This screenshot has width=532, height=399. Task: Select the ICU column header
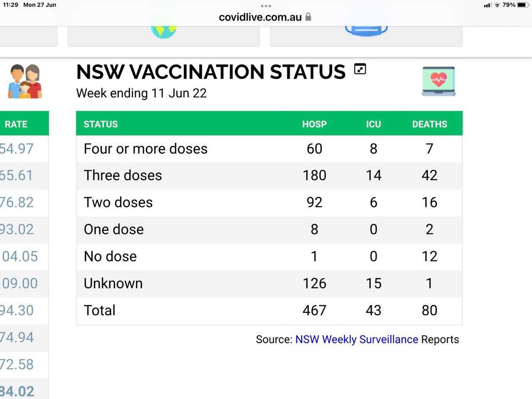click(373, 124)
